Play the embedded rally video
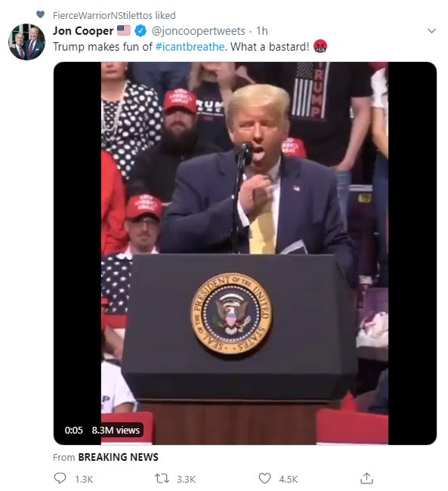This screenshot has width=448, height=491. (x=245, y=253)
